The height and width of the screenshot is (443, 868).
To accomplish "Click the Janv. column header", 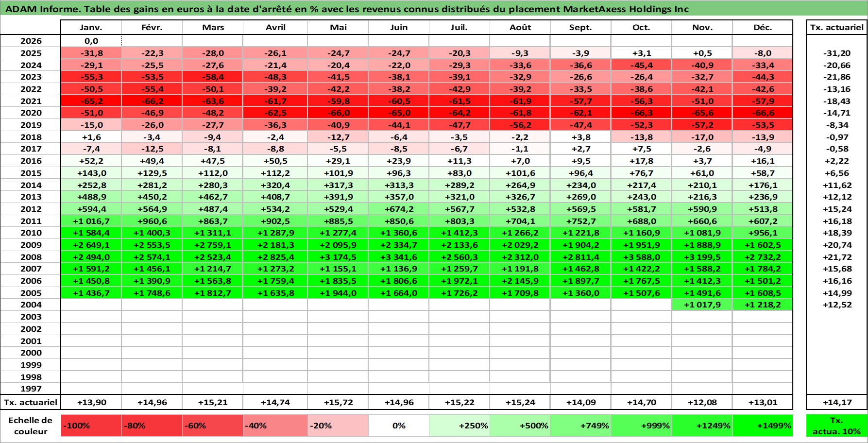I will point(91,27).
